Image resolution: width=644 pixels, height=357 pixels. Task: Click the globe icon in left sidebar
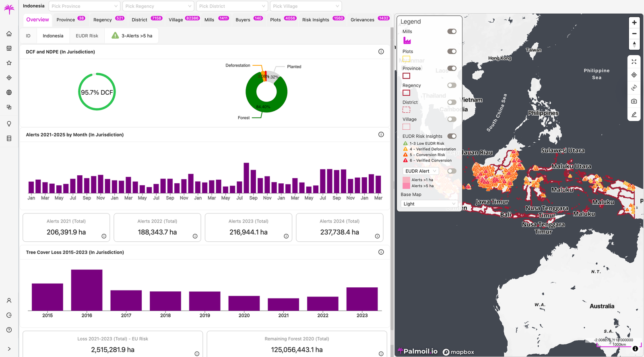[9, 92]
